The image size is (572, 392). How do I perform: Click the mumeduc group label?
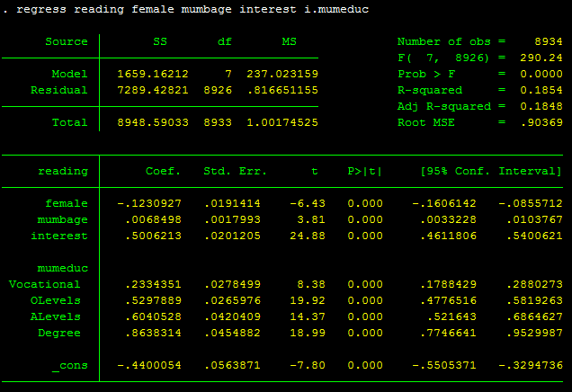(63, 269)
